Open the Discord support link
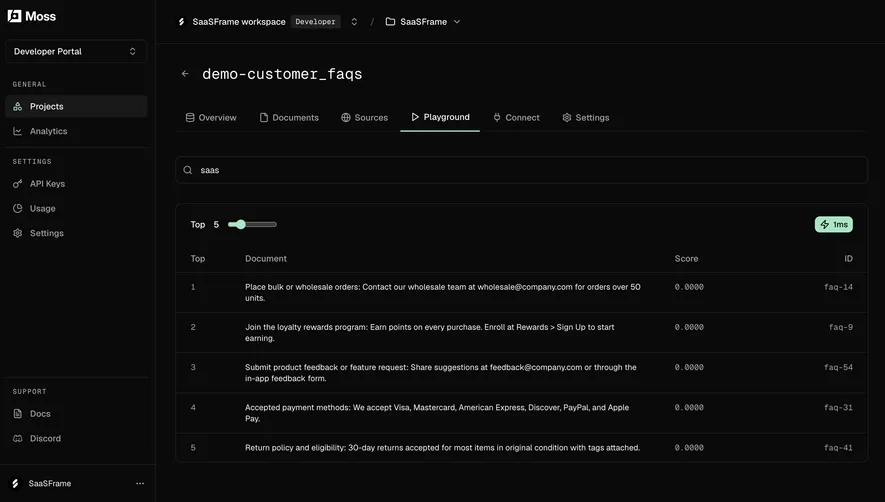Image resolution: width=885 pixels, height=502 pixels. (x=76, y=438)
